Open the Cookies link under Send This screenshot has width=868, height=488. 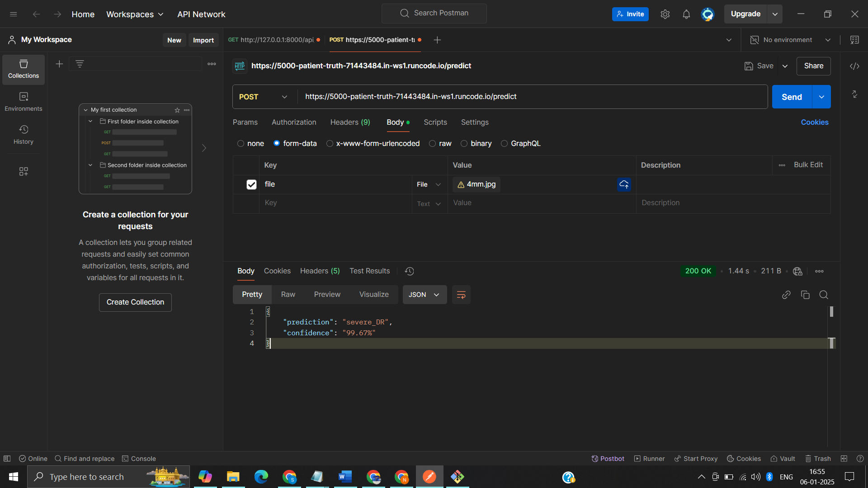[815, 122]
